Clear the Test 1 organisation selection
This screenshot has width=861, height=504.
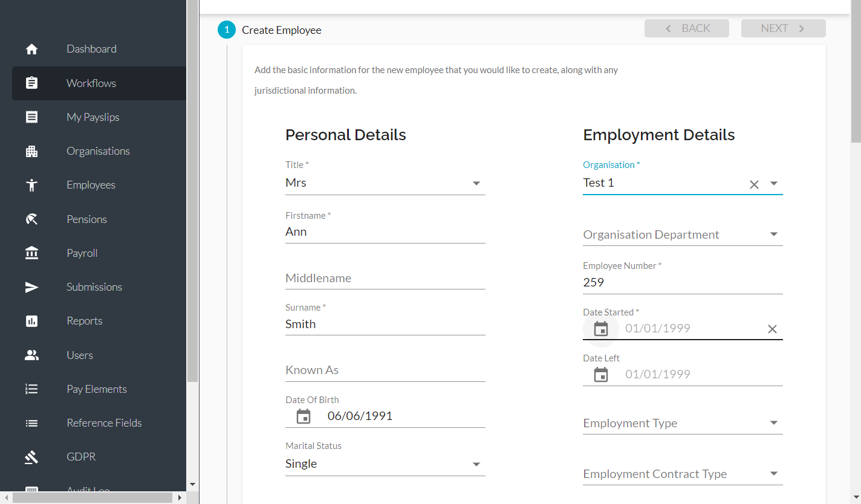754,184
